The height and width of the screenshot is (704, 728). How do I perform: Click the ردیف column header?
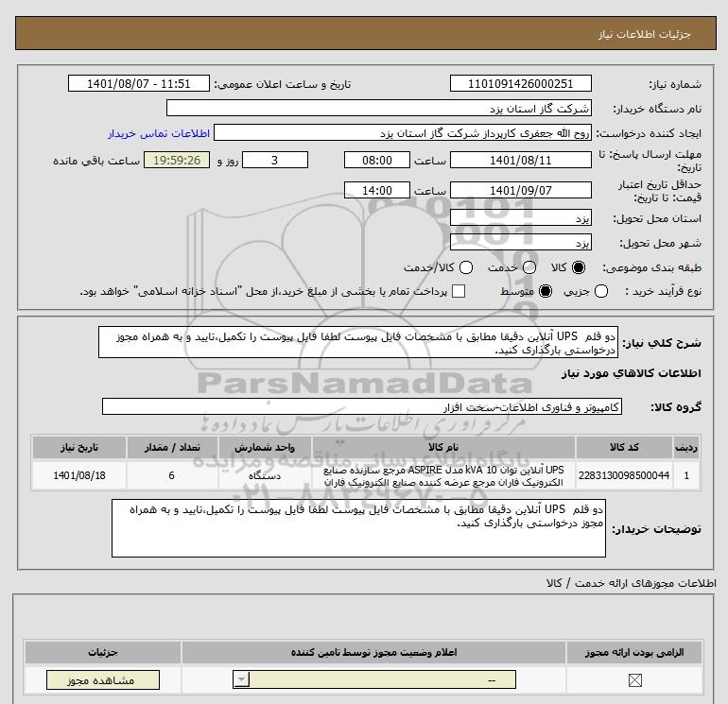(686, 447)
